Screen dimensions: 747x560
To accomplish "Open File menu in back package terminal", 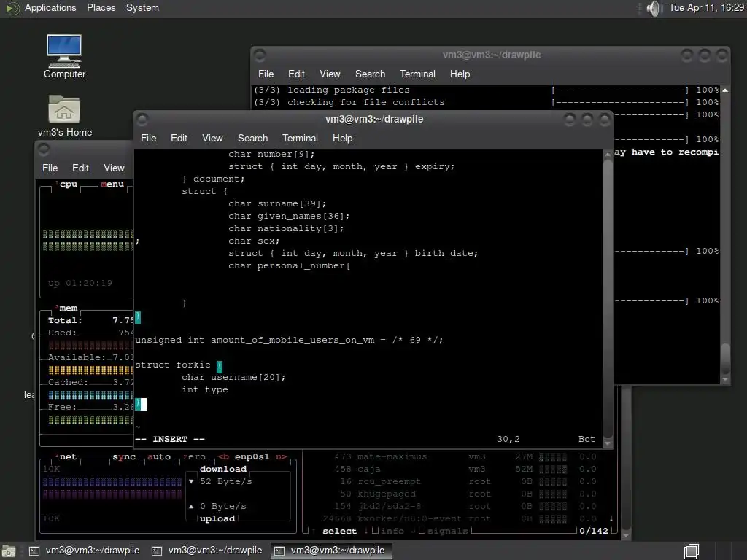I will (266, 74).
